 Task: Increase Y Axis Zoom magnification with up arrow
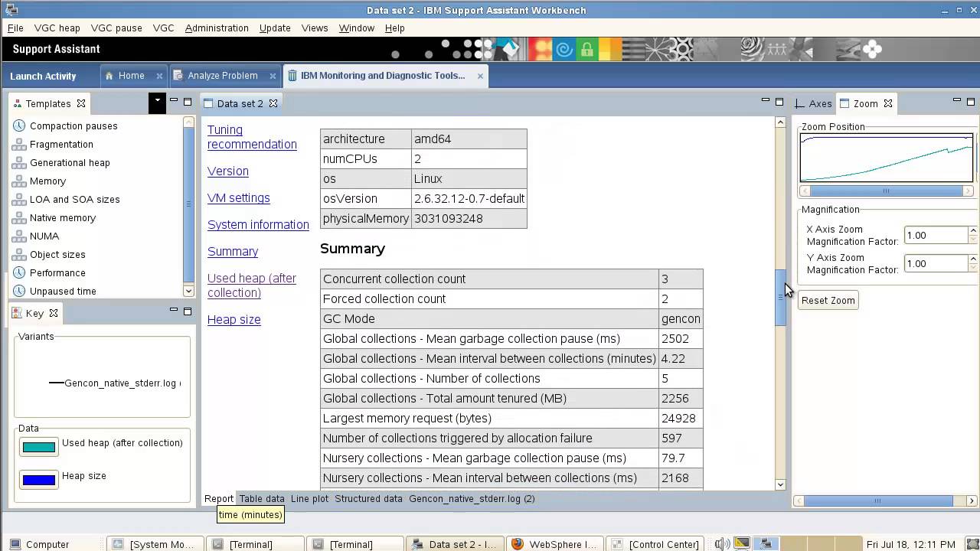tap(973, 259)
